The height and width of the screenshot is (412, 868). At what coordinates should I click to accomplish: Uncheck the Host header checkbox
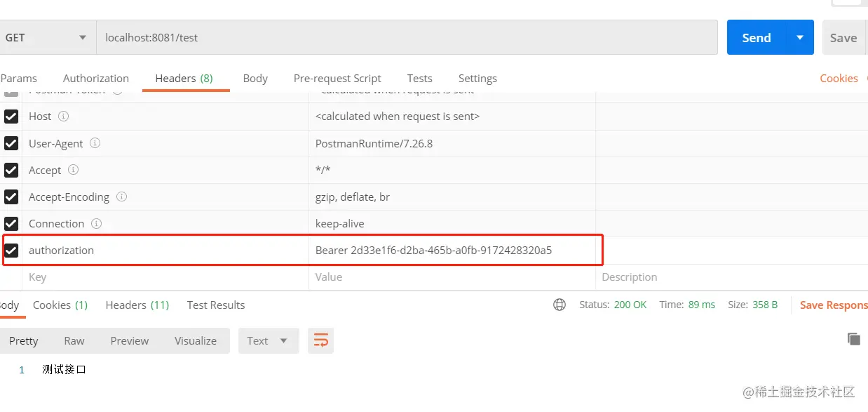(11, 117)
